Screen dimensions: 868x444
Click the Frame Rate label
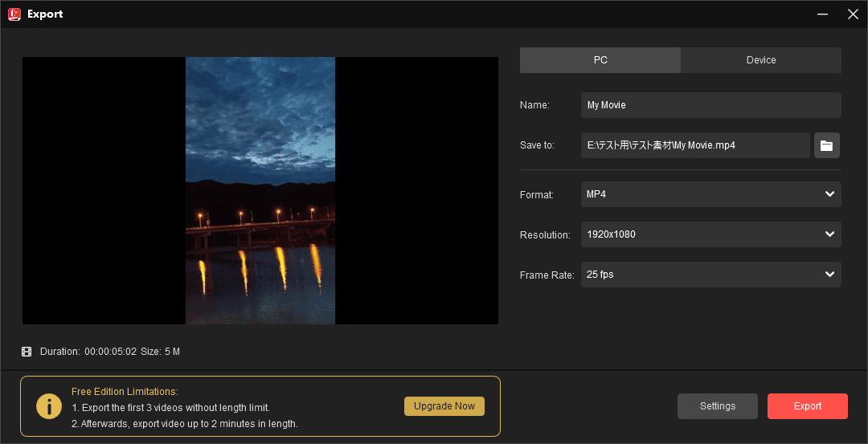(547, 275)
